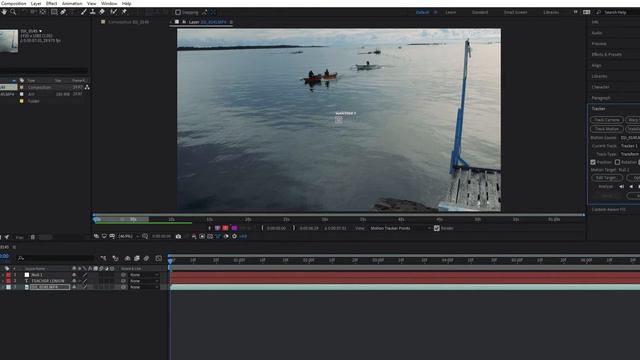The width and height of the screenshot is (640, 360).
Task: Click the timeline layer search field
Action: (x=55, y=258)
